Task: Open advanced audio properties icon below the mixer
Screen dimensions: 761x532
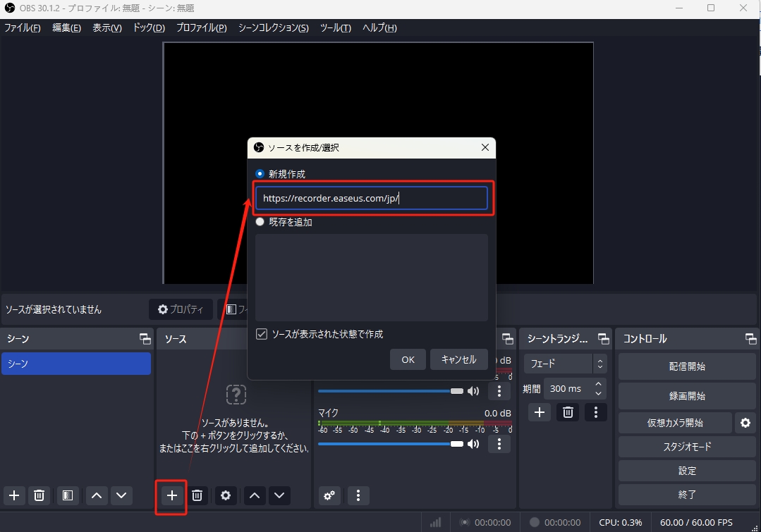Action: pyautogui.click(x=329, y=495)
